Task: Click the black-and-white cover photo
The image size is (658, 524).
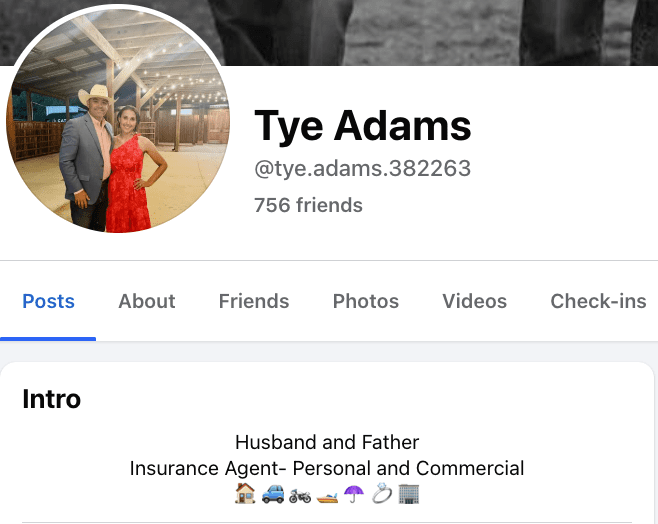Action: 420,31
